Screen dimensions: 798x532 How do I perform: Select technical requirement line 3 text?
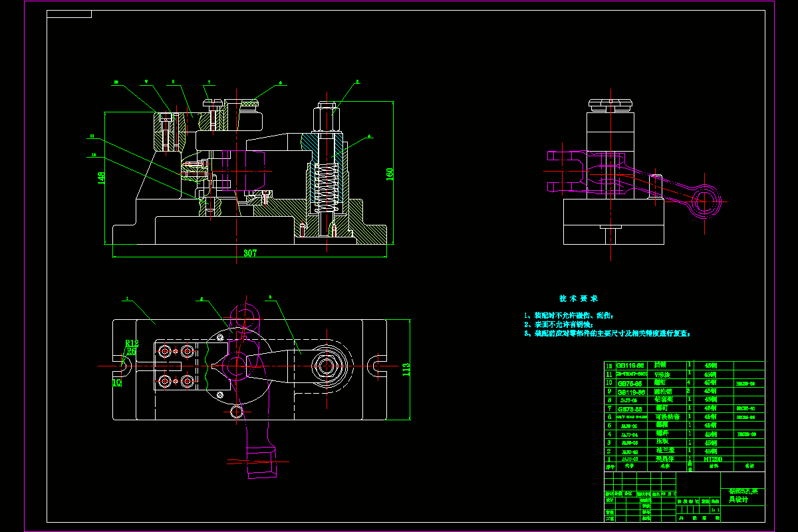point(607,333)
